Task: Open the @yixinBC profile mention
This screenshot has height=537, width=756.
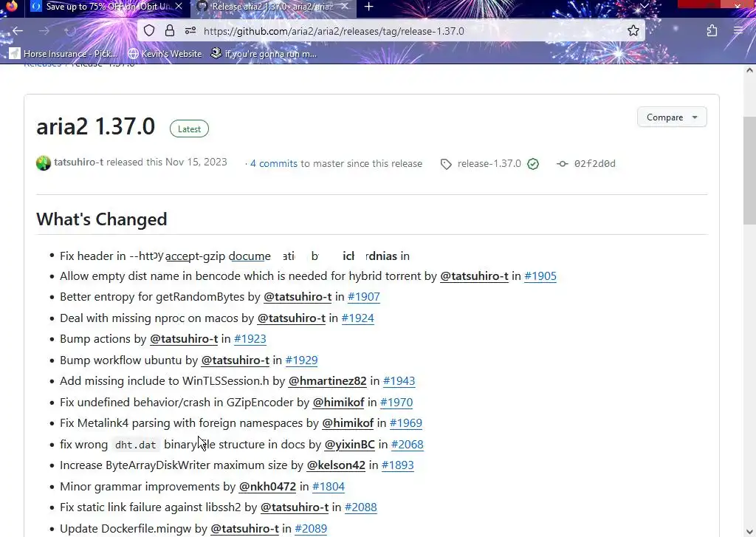Action: click(x=349, y=444)
